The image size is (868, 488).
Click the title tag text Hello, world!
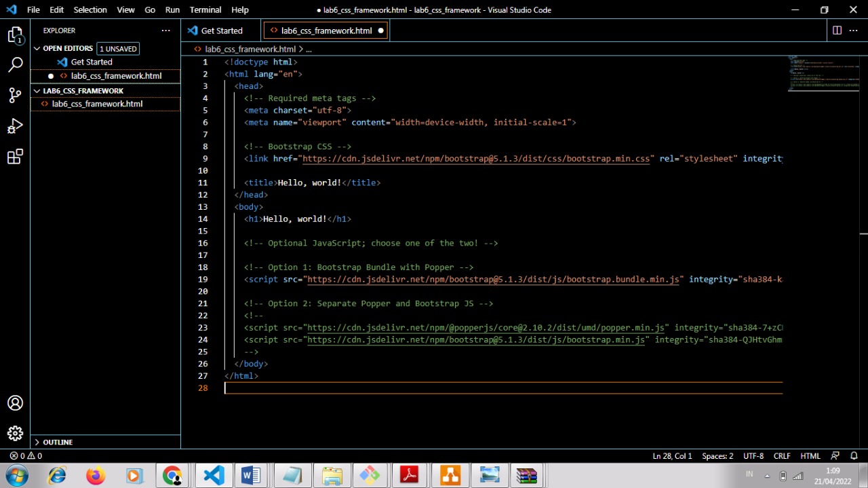pyautogui.click(x=309, y=183)
